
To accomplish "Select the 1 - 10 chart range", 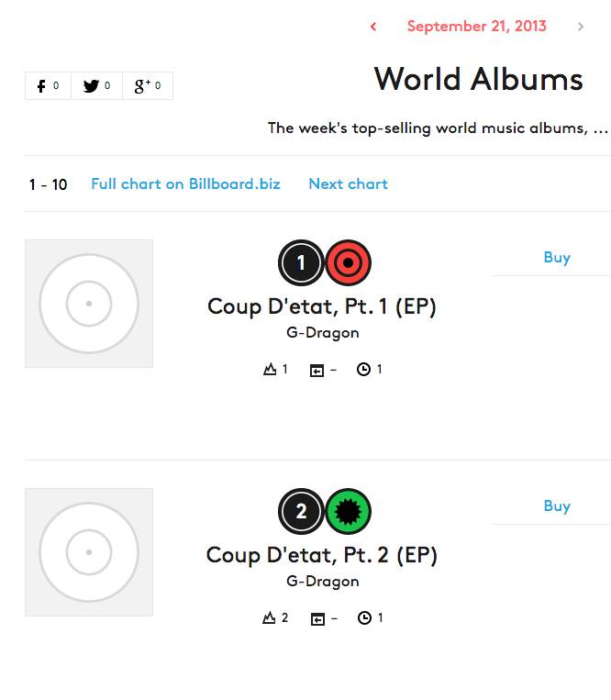I will pos(49,184).
